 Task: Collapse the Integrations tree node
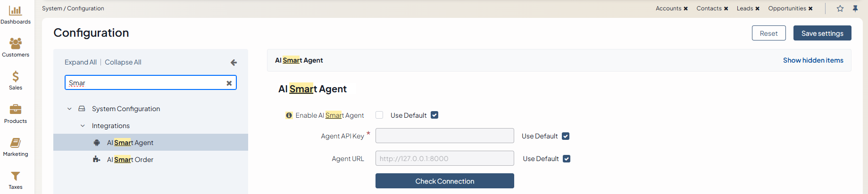point(83,126)
